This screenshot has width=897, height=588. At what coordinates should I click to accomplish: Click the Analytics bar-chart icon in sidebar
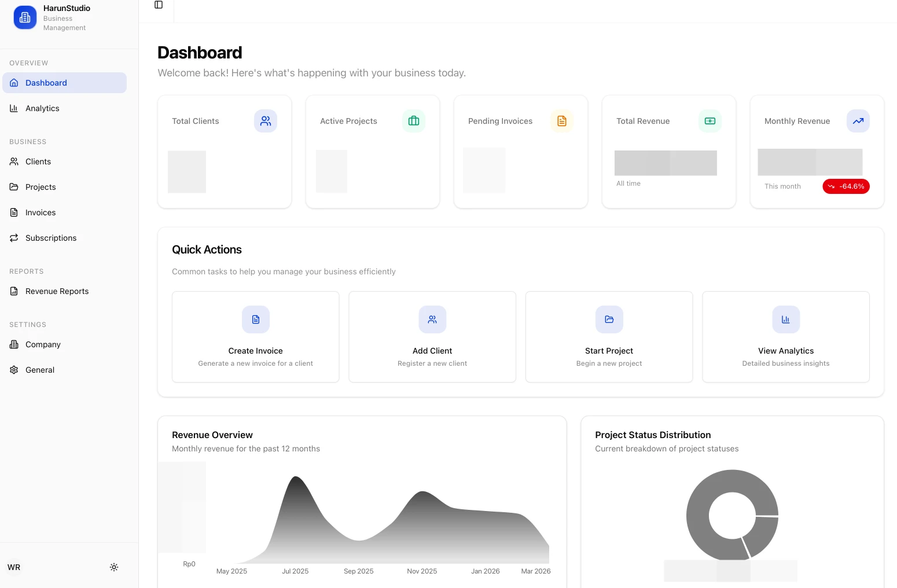click(14, 108)
